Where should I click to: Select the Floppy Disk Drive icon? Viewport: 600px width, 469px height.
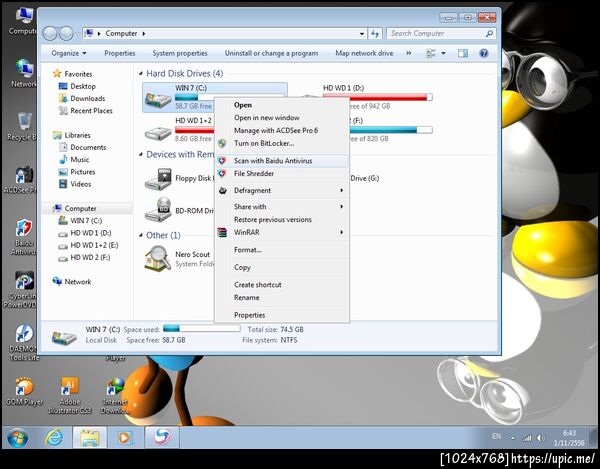click(158, 179)
